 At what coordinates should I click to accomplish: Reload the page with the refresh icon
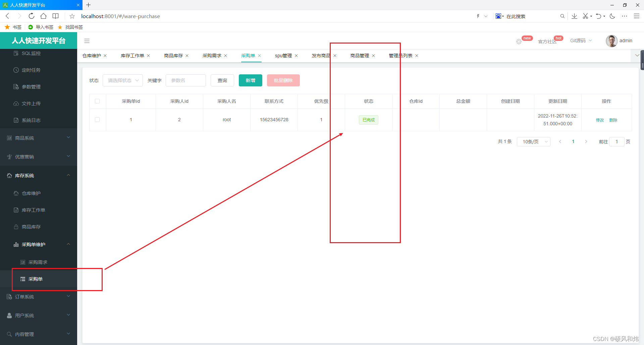32,16
